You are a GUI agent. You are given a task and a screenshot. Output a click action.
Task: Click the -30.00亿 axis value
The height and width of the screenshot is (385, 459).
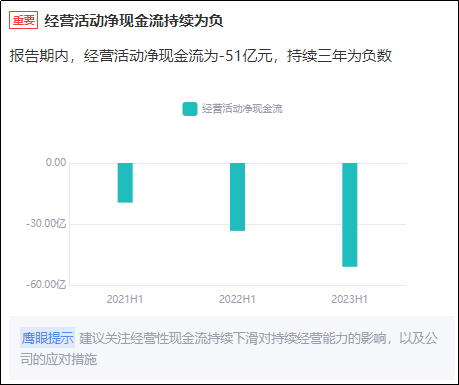[46, 224]
